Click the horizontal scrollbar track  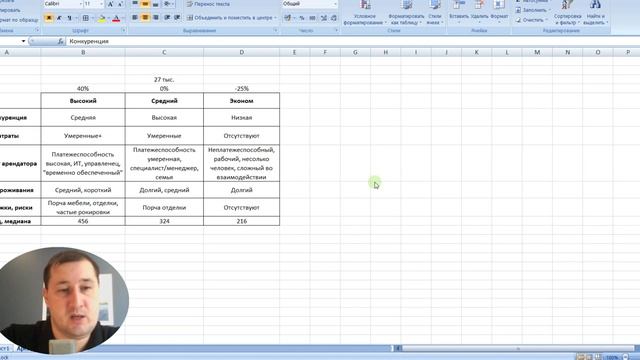[518, 348]
